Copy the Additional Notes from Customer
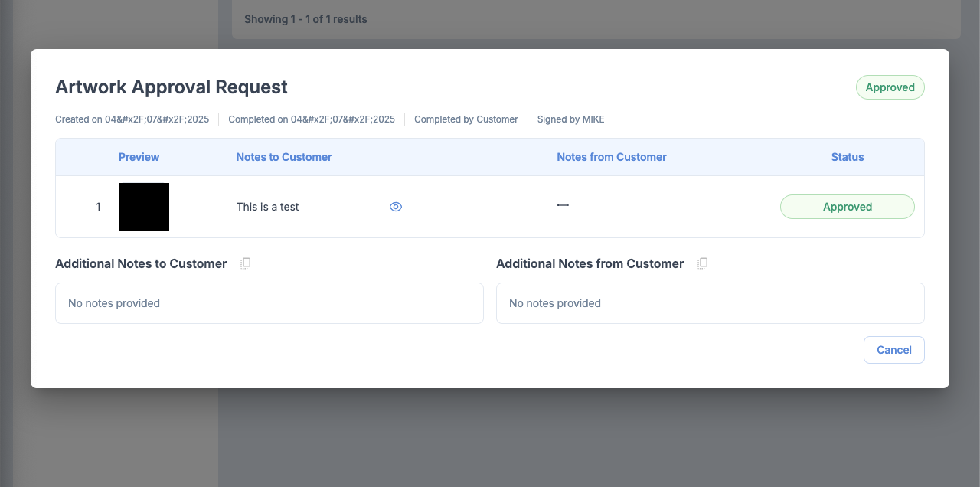The image size is (980, 487). pos(702,263)
